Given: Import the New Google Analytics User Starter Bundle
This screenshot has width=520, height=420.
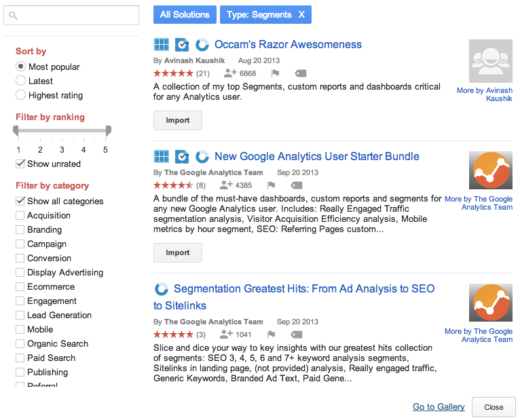Looking at the screenshot, I should [178, 252].
